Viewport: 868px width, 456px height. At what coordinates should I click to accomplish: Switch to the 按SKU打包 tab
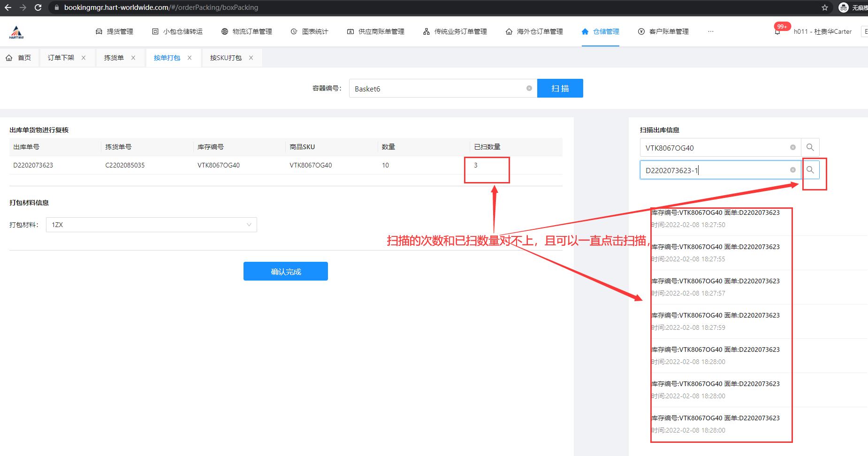(226, 58)
